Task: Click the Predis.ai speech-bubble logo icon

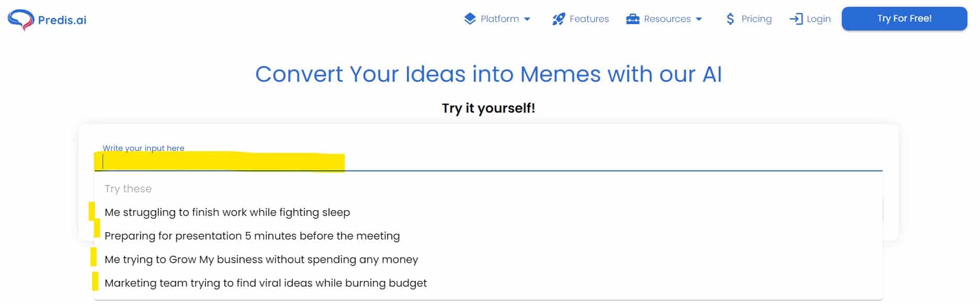Action: [21, 20]
